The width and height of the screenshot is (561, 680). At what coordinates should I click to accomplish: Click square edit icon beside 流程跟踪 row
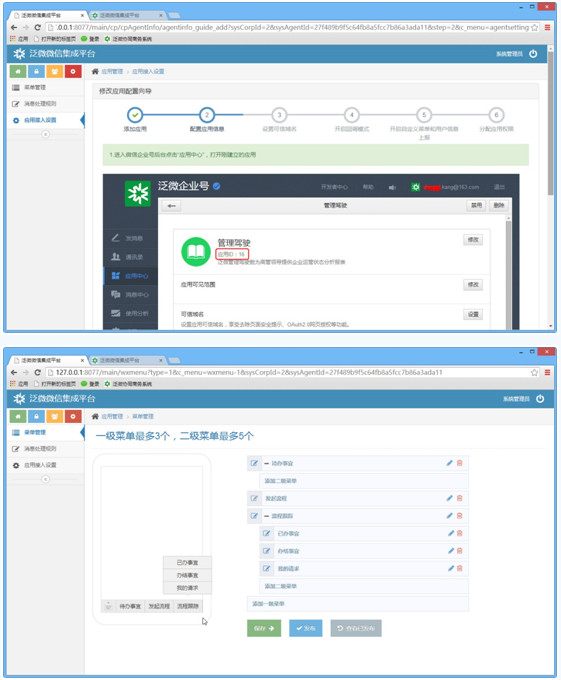254,516
